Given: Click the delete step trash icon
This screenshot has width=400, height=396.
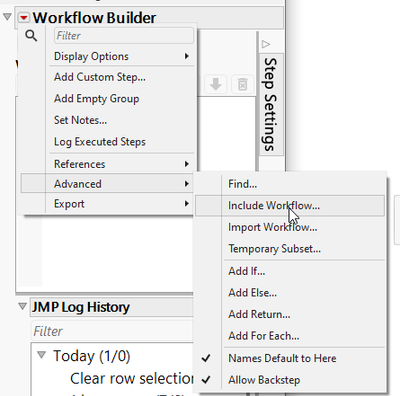Looking at the screenshot, I should click(x=242, y=84).
